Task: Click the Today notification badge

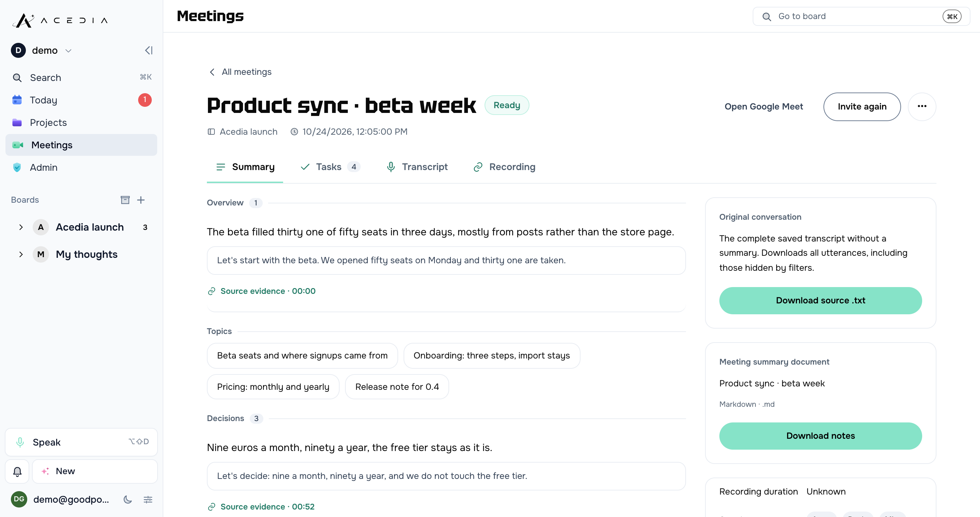Action: click(x=145, y=100)
